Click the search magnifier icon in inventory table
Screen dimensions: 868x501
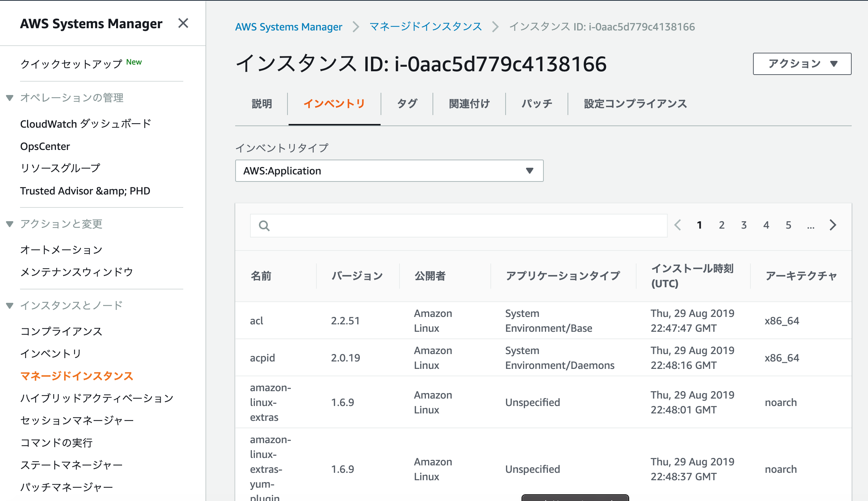point(264,226)
